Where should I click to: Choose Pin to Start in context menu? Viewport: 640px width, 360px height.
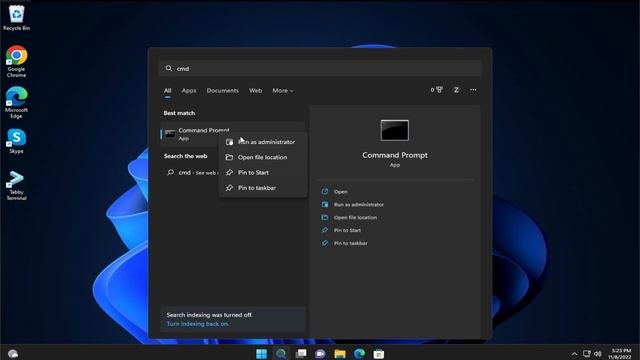[263, 173]
